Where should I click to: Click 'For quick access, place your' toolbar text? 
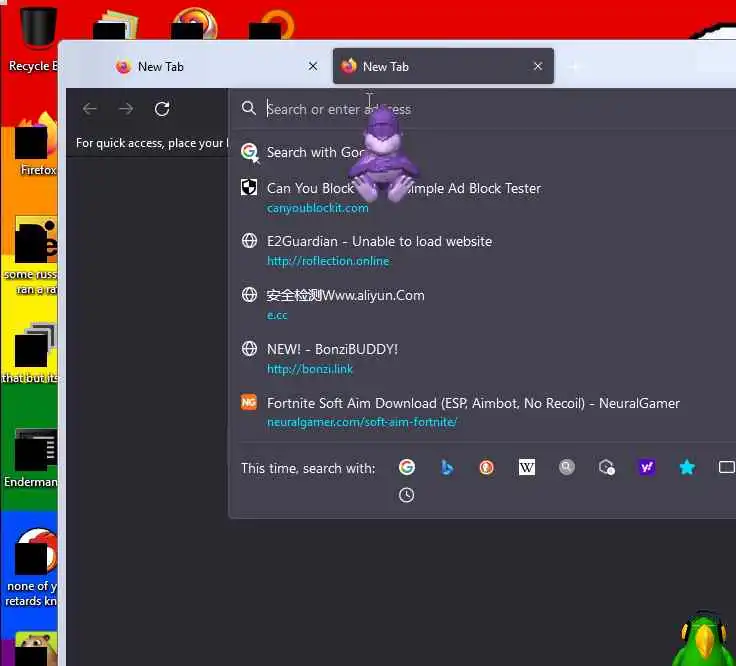pyautogui.click(x=152, y=143)
